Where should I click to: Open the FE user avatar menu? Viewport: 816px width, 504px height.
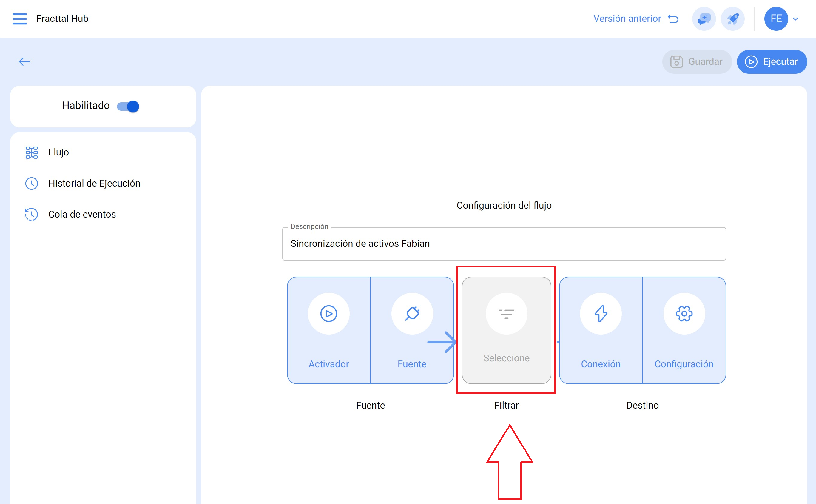[776, 19]
